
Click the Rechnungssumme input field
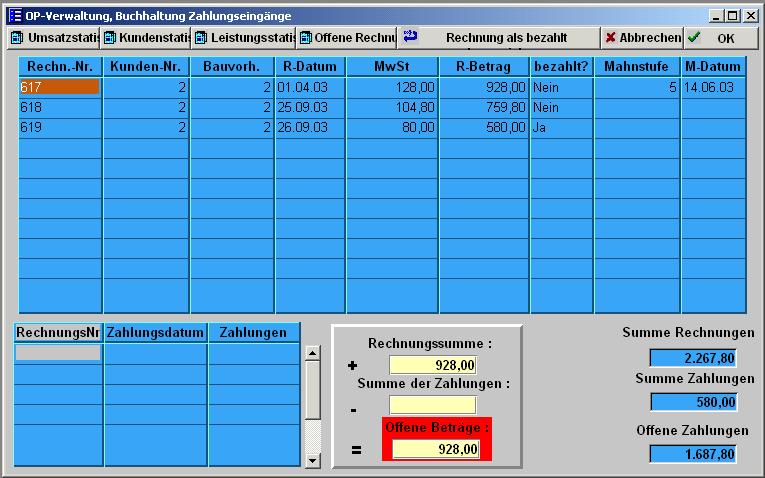[433, 365]
